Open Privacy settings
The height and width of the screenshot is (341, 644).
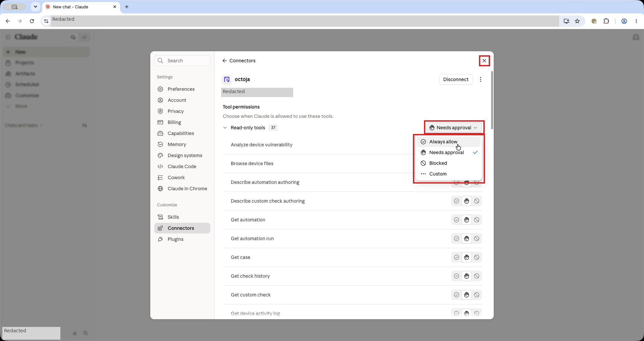(x=182, y=111)
